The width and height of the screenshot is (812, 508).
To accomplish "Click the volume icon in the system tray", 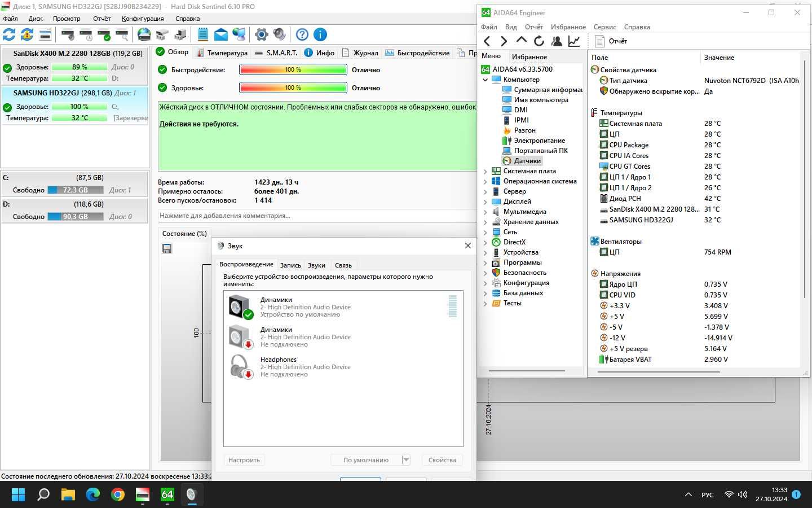I will [x=743, y=494].
